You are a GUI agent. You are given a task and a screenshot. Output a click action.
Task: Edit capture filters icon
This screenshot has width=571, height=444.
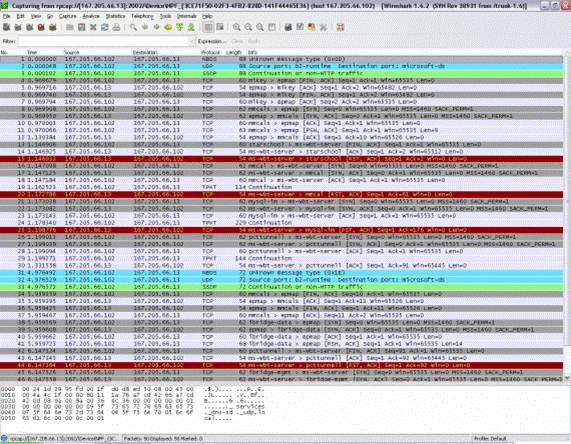click(x=288, y=27)
